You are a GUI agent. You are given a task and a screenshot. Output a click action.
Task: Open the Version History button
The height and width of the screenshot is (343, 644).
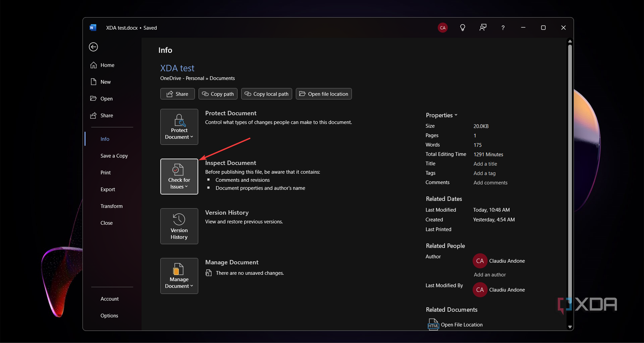[x=179, y=226]
